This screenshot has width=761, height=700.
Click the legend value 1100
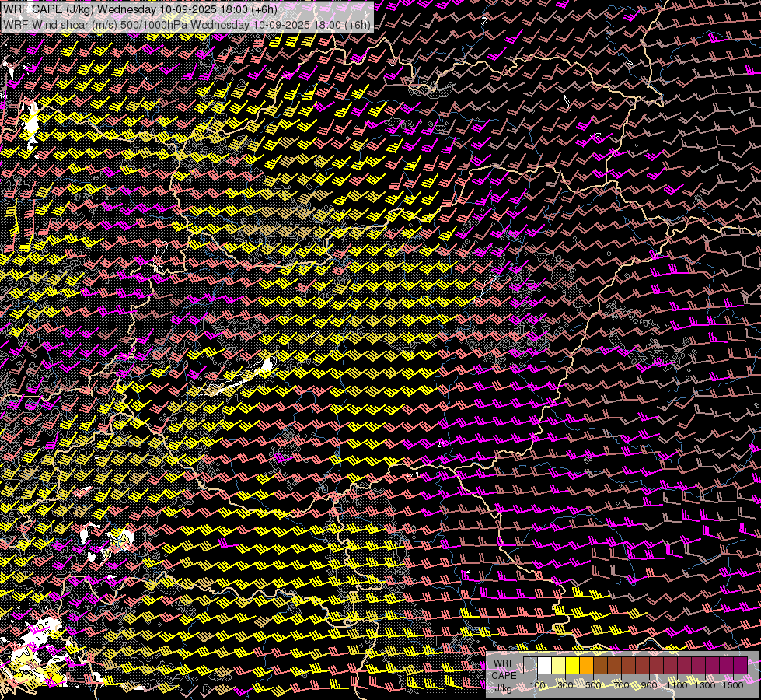[x=677, y=685]
